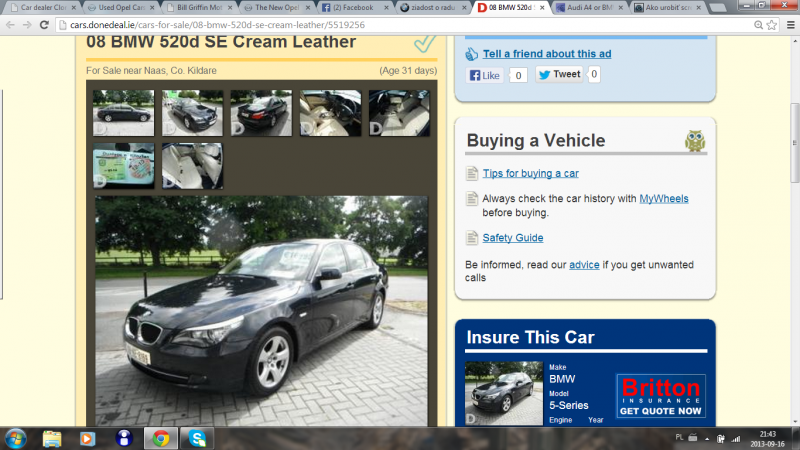Screen dimensions: 800x450
Task: Close the Facebook tab
Action: point(386,8)
